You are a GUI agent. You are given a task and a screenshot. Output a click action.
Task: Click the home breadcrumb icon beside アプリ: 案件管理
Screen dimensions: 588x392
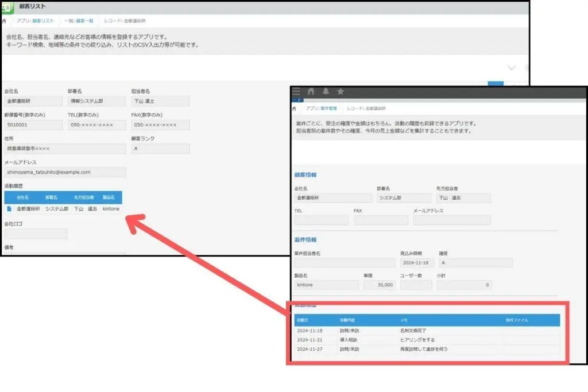(295, 108)
